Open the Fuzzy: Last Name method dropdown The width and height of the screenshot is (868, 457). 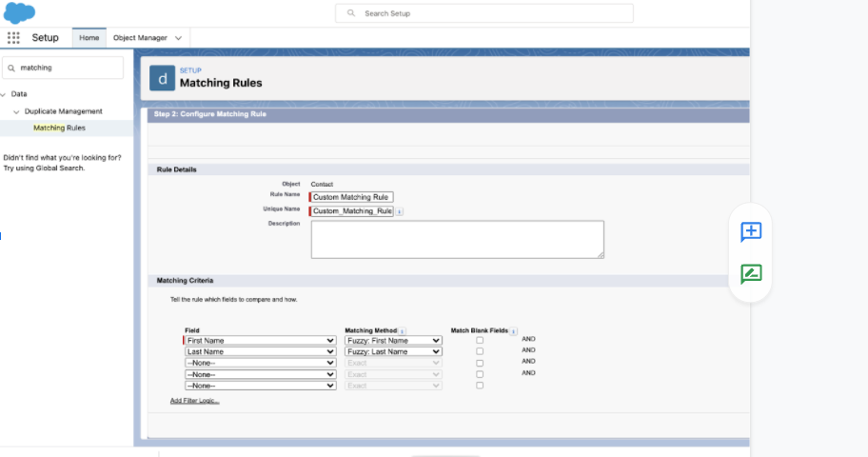pyautogui.click(x=393, y=351)
